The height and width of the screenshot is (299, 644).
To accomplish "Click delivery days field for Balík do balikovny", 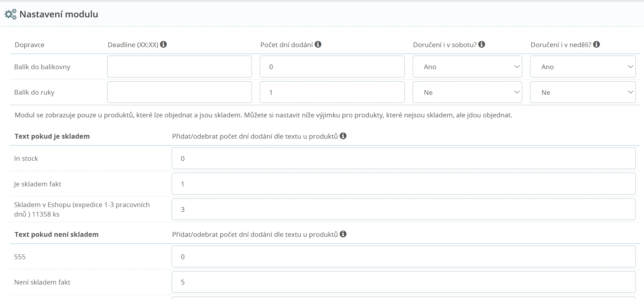I will 332,67.
